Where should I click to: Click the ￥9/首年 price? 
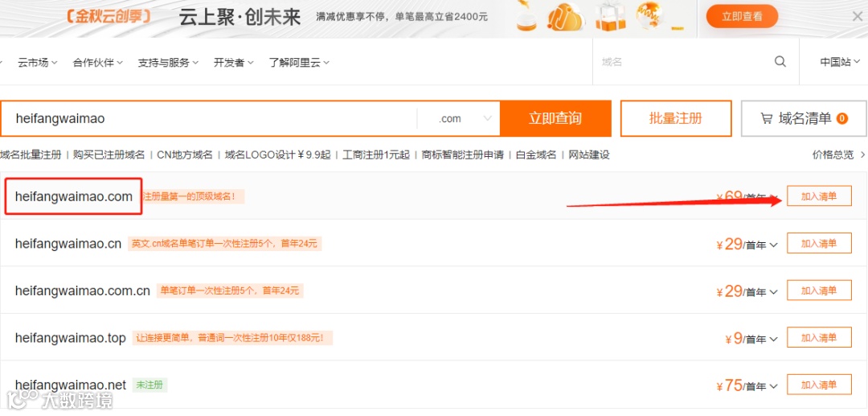[745, 339]
